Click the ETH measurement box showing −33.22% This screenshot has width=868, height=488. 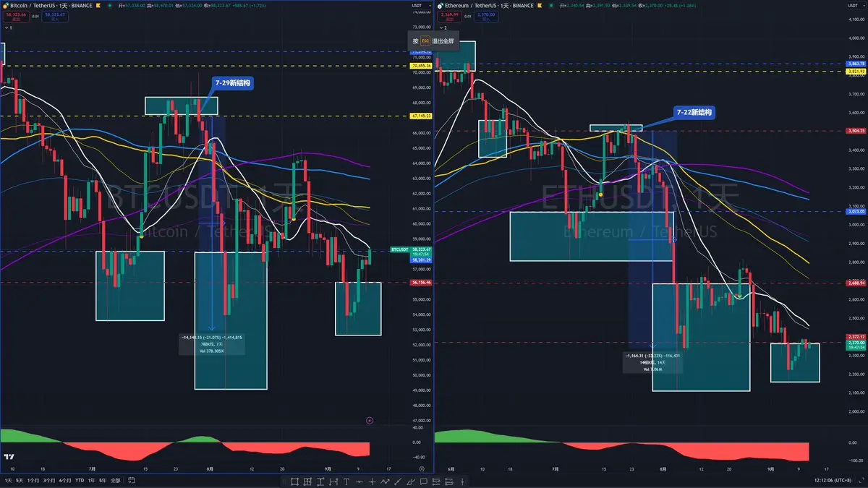pos(651,362)
